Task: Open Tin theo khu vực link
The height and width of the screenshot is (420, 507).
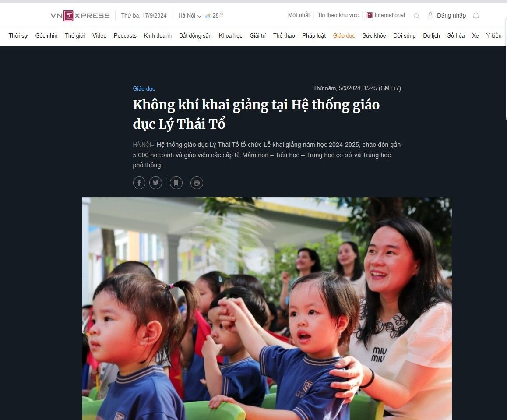Action: pos(338,15)
